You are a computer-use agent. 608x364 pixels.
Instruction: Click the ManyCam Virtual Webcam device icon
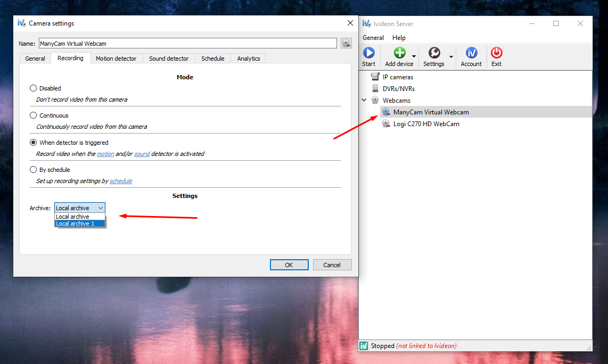(x=386, y=112)
